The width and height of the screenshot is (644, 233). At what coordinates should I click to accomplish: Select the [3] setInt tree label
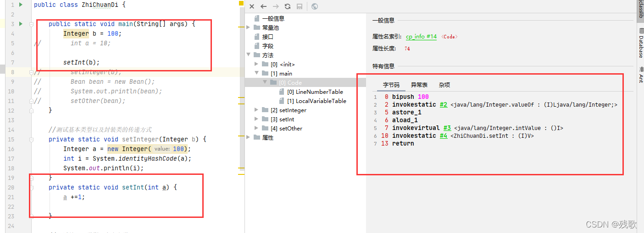(283, 119)
